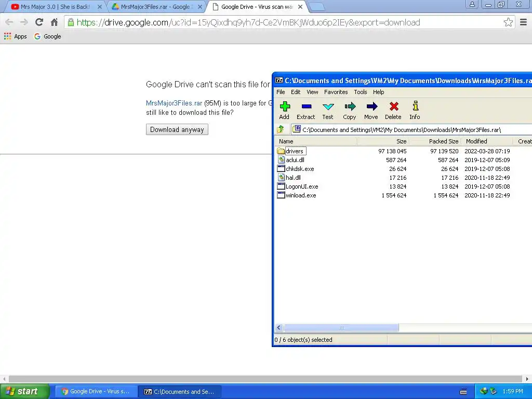The image size is (532, 399).
Task: Click Chrome's Home button icon
Action: point(54,22)
